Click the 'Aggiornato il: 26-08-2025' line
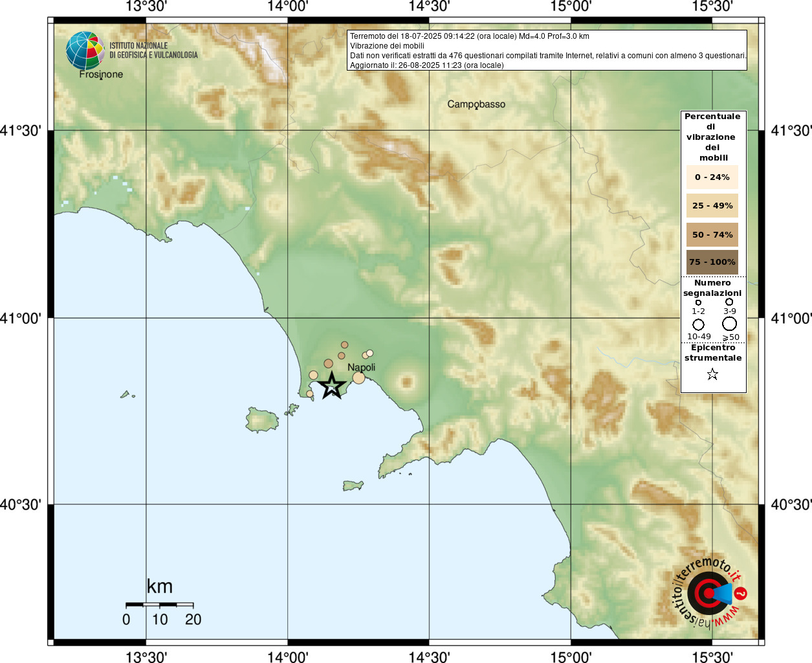 [x=427, y=65]
